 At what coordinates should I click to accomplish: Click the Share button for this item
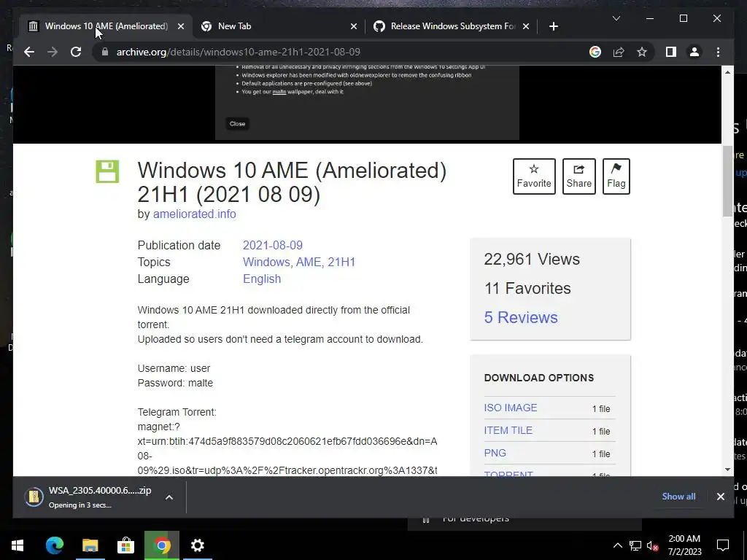pos(578,176)
